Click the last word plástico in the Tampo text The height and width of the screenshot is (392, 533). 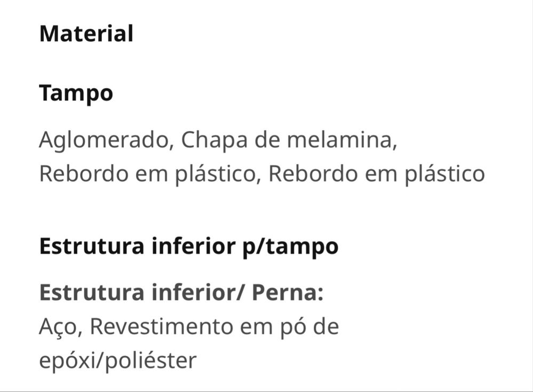coord(444,174)
